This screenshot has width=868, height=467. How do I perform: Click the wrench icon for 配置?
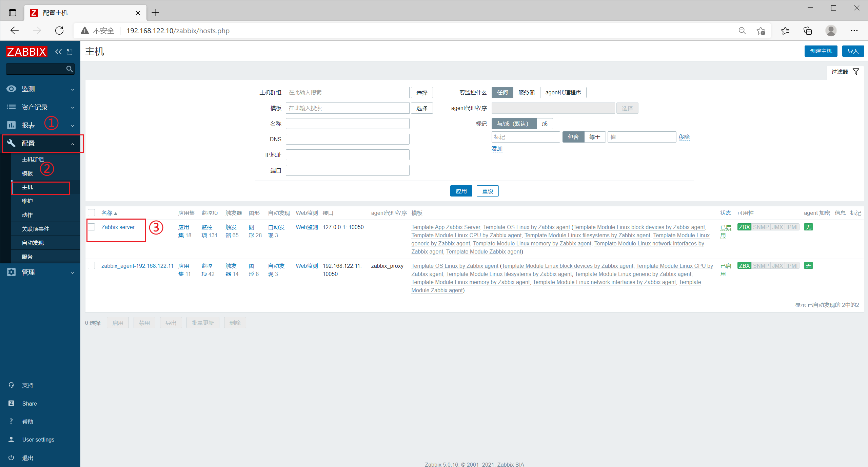[11, 143]
